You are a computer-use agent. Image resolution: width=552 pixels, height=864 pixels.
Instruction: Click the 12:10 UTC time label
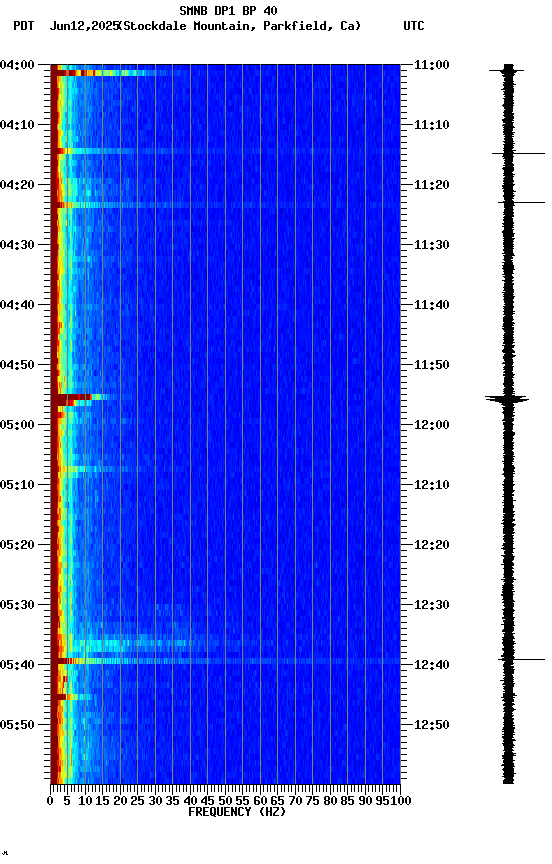point(432,485)
